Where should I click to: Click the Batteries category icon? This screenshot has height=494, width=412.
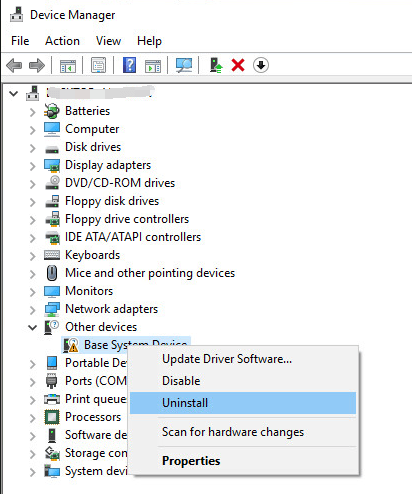pos(52,111)
